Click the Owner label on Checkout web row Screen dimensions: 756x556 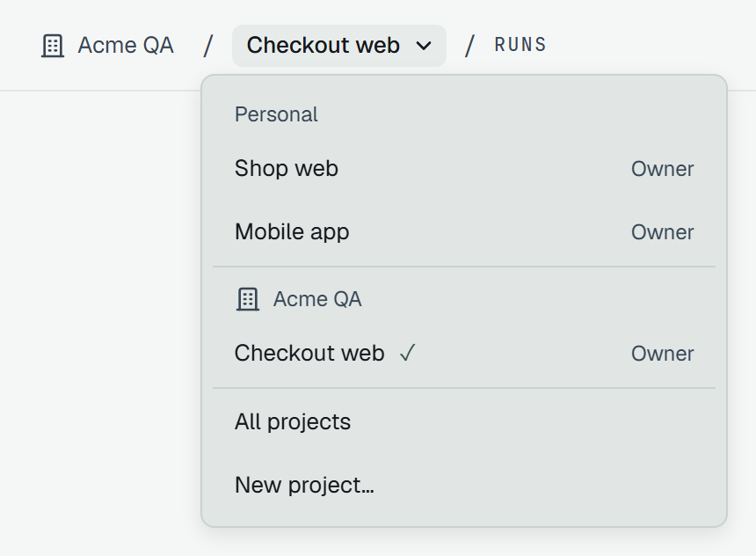click(x=663, y=354)
